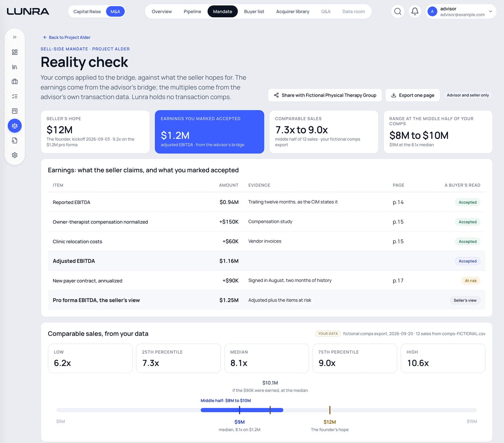Expand the left sidebar with double chevron
The image size is (504, 443).
[15, 37]
